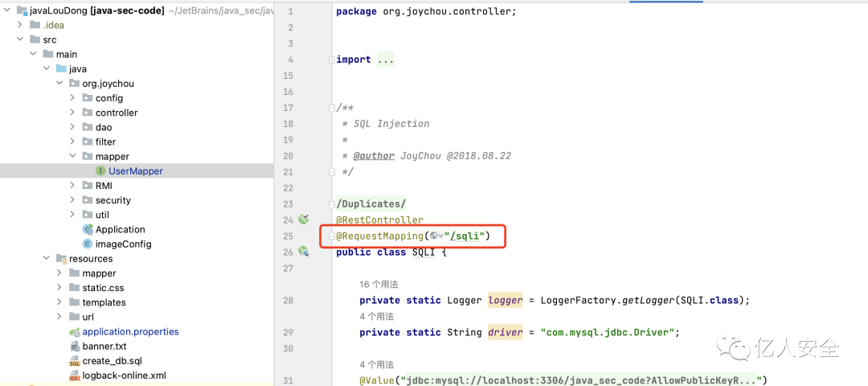Click the dao package folder icon

(x=87, y=127)
